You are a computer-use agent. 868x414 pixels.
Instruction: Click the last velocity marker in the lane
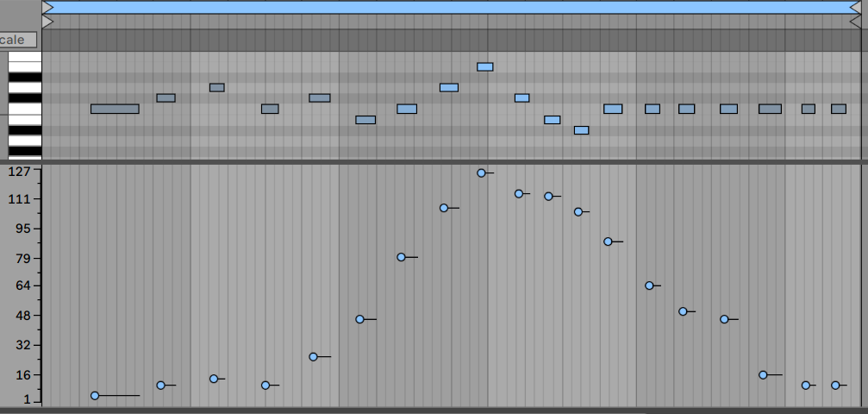point(835,386)
